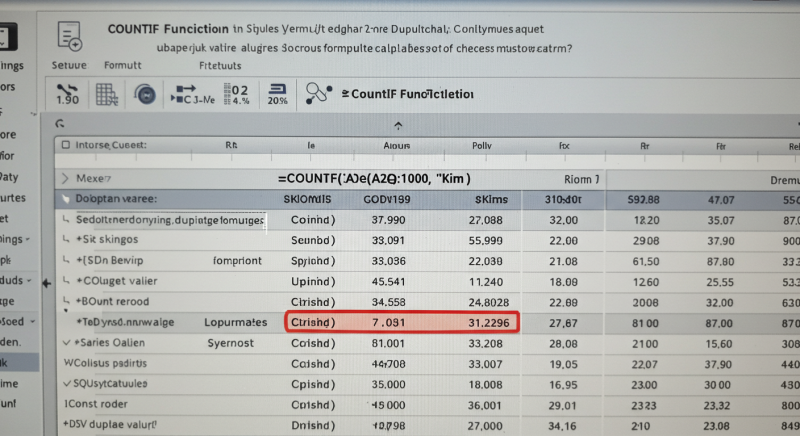Toggle the Intorse Cueest checkbox
The height and width of the screenshot is (436, 800).
pos(65,145)
